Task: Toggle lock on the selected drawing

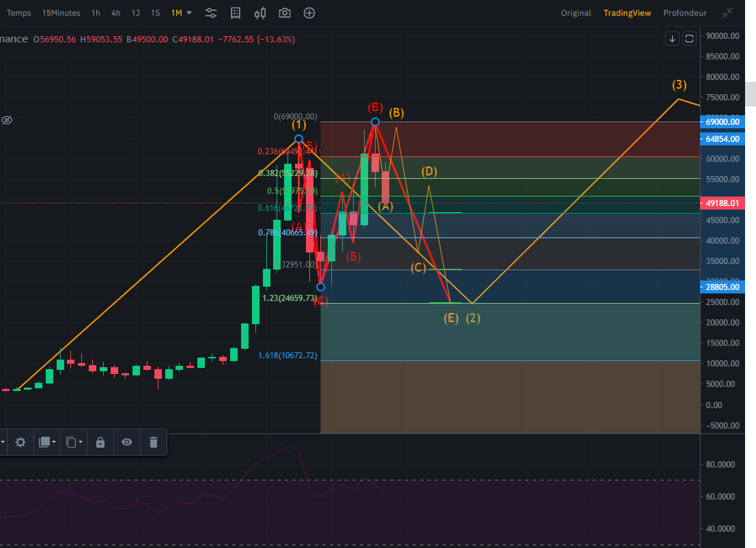Action: (x=100, y=442)
